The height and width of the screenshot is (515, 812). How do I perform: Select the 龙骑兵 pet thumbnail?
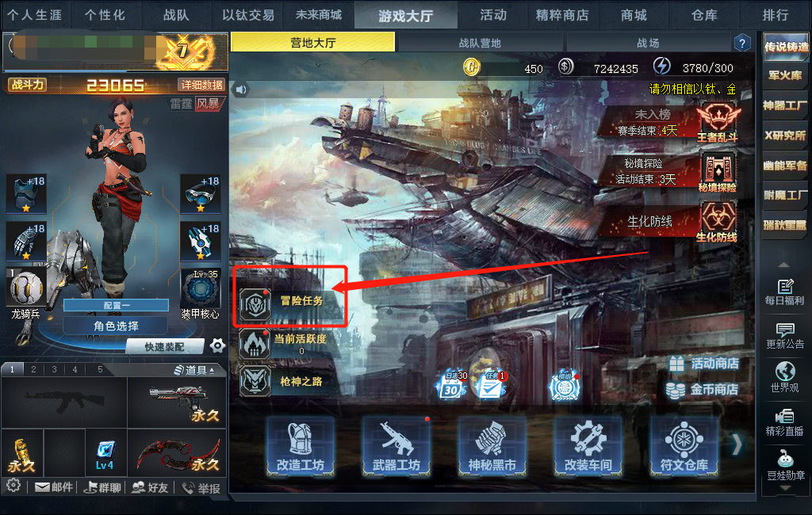(25, 288)
